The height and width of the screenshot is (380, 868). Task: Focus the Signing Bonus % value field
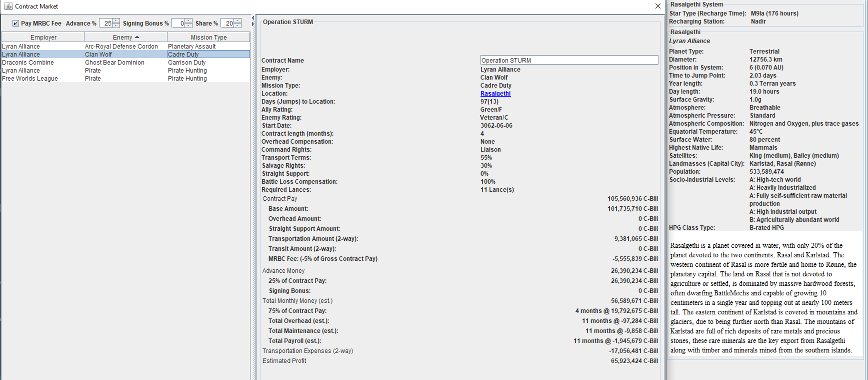coord(178,23)
